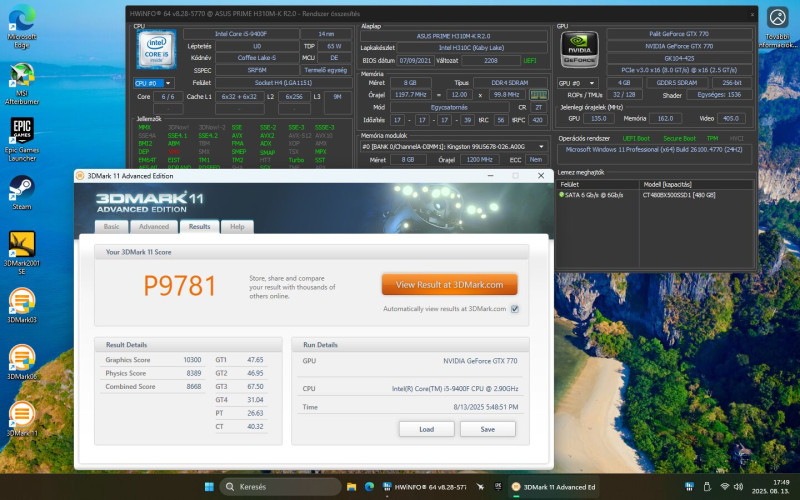Click the 3DMark 11 title bar app icon

point(80,176)
